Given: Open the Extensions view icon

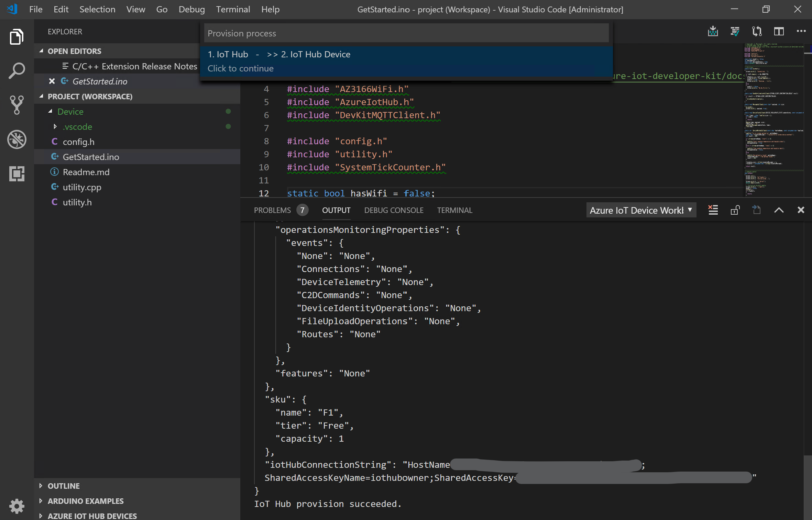Looking at the screenshot, I should click(x=17, y=174).
